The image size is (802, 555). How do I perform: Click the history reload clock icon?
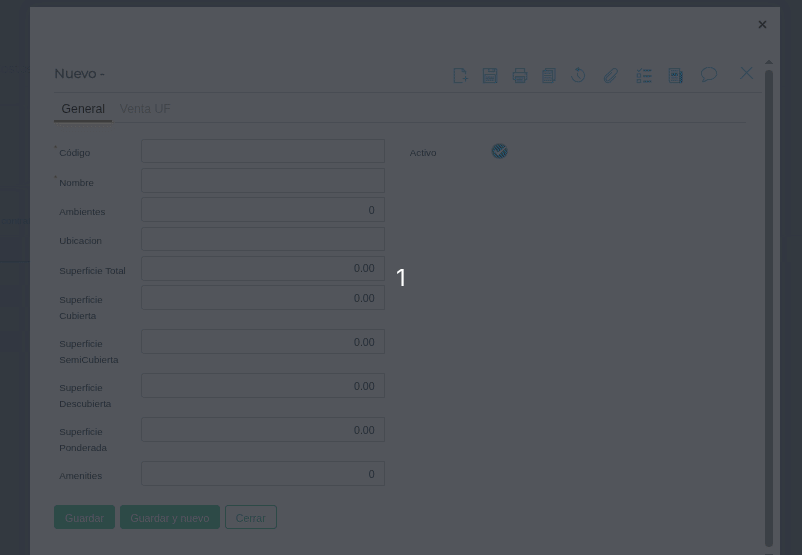tap(578, 75)
